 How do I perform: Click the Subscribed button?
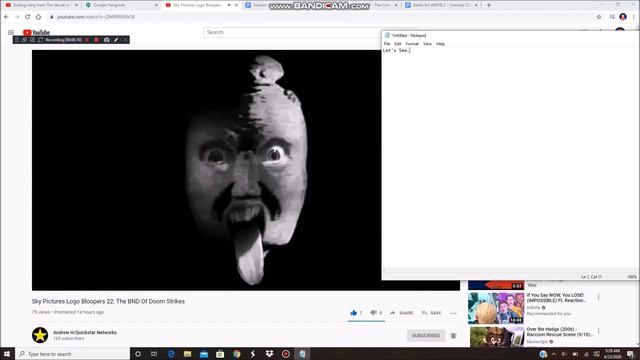[426, 336]
